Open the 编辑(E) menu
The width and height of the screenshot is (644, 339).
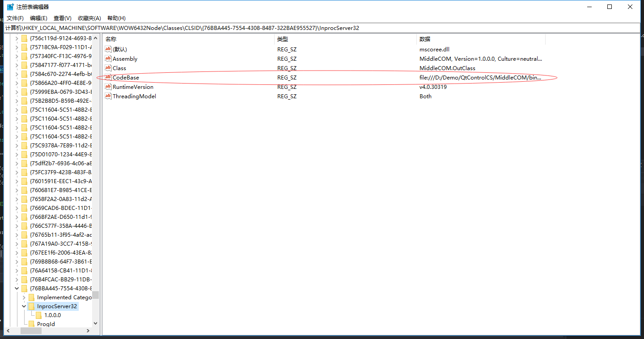tap(38, 18)
